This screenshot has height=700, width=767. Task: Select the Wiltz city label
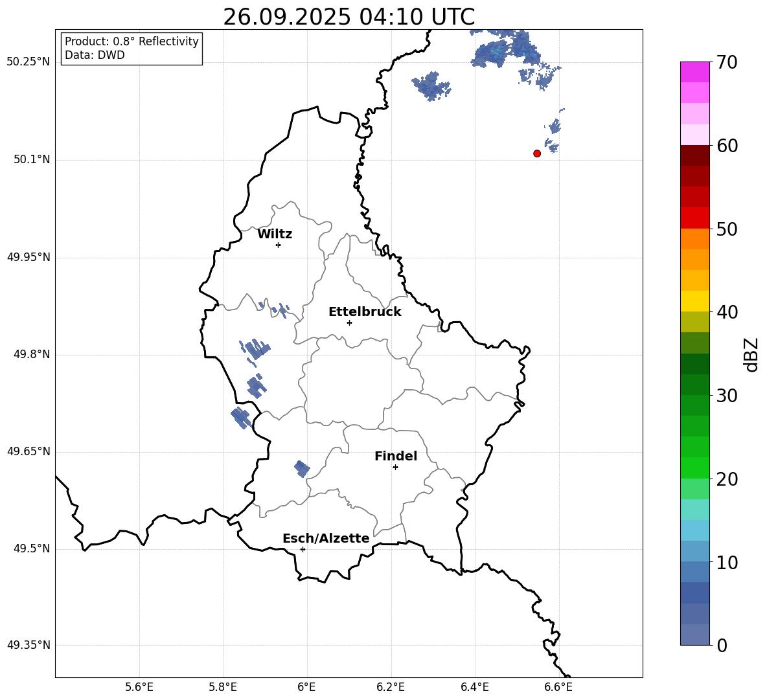click(275, 234)
